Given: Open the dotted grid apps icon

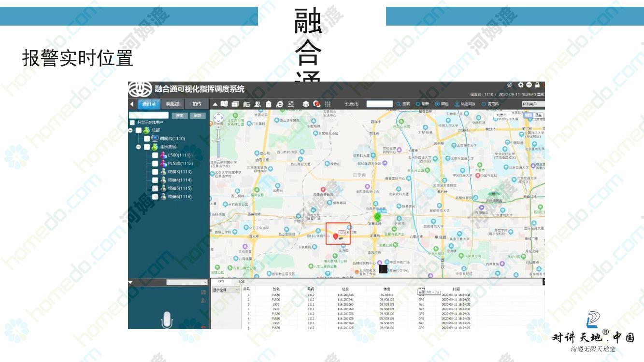Looking at the screenshot, I should click(x=328, y=104).
